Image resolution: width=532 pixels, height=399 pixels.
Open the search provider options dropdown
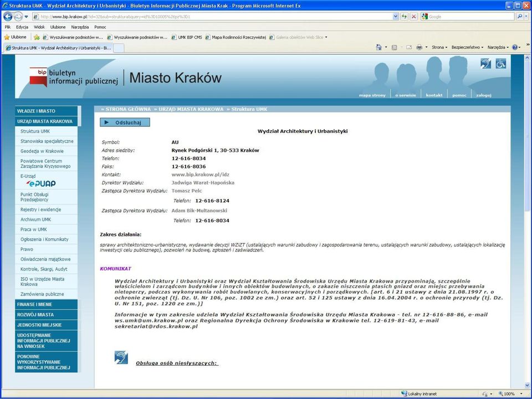pyautogui.click(x=526, y=16)
